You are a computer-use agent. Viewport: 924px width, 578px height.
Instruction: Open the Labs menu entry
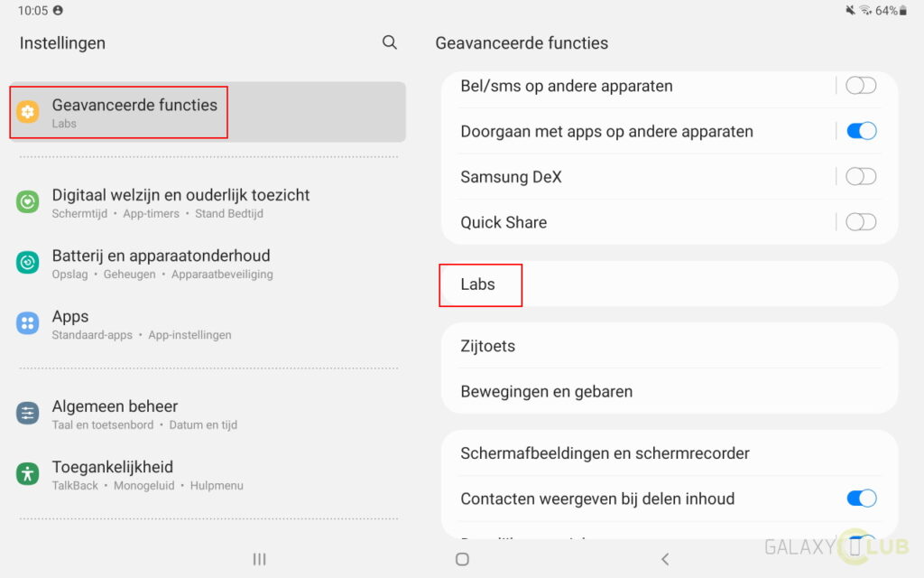click(670, 284)
